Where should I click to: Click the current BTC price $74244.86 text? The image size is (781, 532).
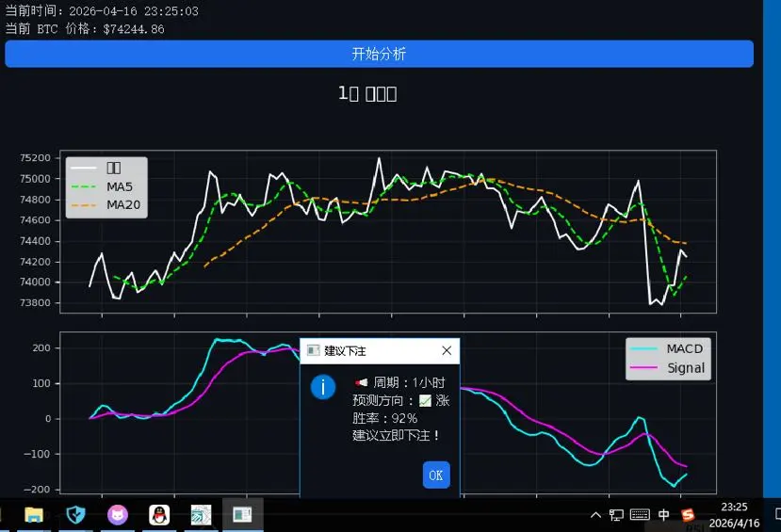pos(85,29)
